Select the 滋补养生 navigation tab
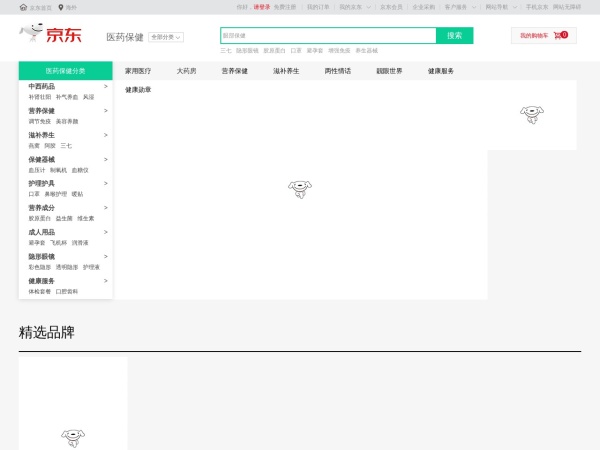This screenshot has width=600, height=450. pos(286,71)
